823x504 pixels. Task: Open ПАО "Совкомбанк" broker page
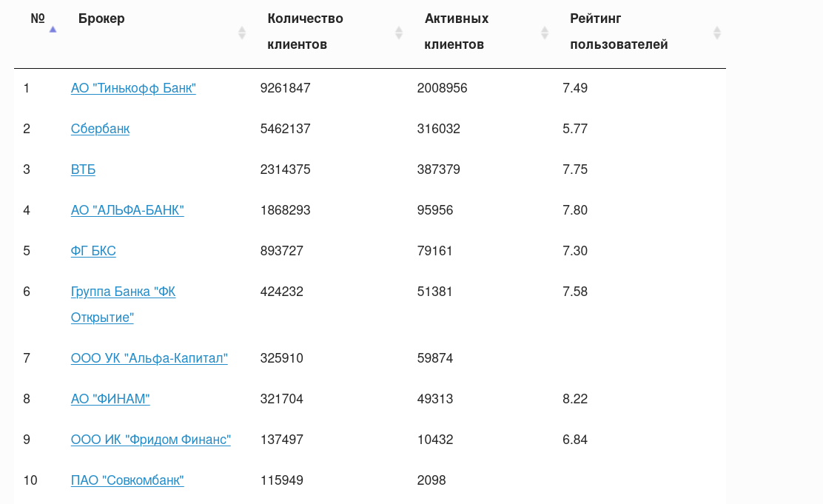coord(127,480)
